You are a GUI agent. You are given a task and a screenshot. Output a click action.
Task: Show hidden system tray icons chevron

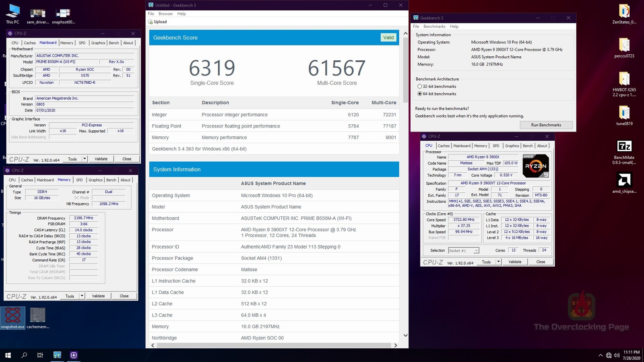[x=601, y=355]
